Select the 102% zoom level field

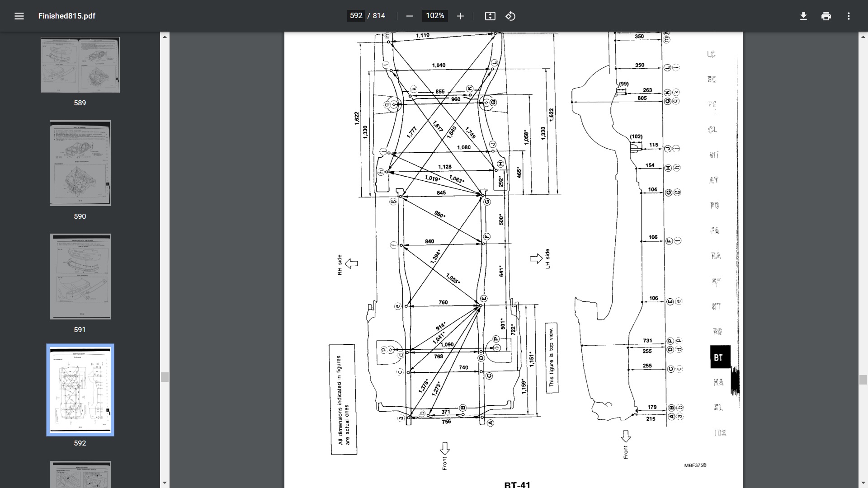click(x=435, y=16)
